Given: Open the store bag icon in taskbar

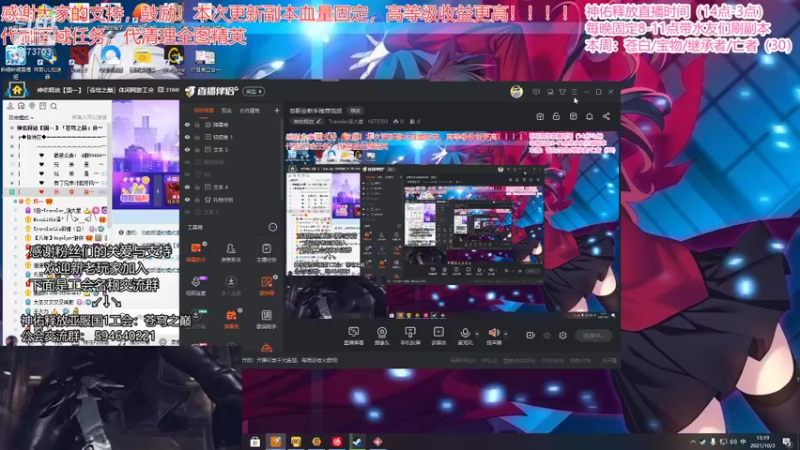Looking at the screenshot, I should [x=255, y=441].
